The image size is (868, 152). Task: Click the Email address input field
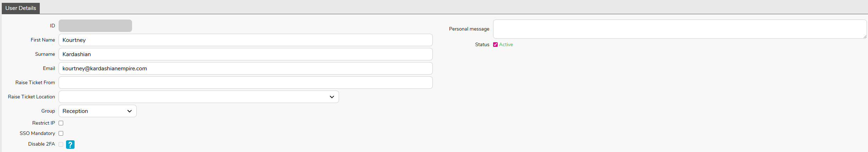pyautogui.click(x=245, y=69)
